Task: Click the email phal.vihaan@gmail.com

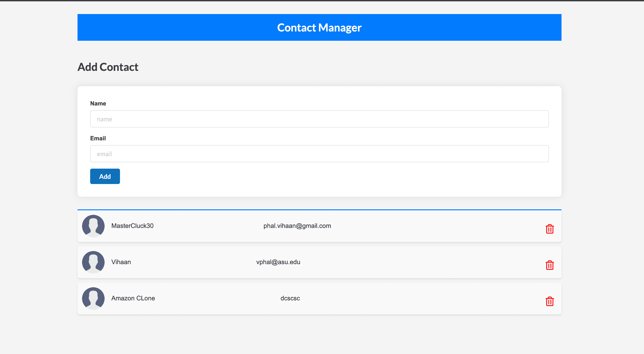Action: coord(297,226)
